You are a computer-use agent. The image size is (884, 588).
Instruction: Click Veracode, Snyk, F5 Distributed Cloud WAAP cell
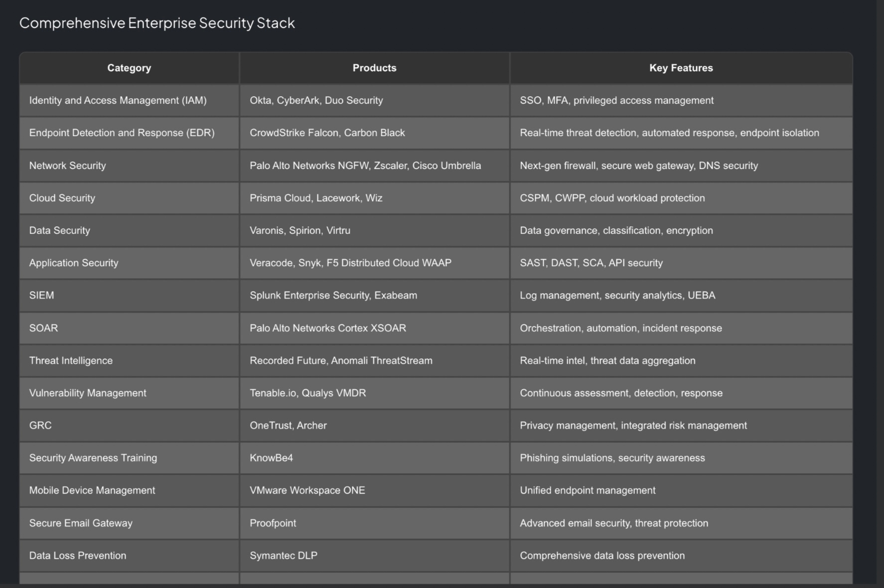[375, 263]
